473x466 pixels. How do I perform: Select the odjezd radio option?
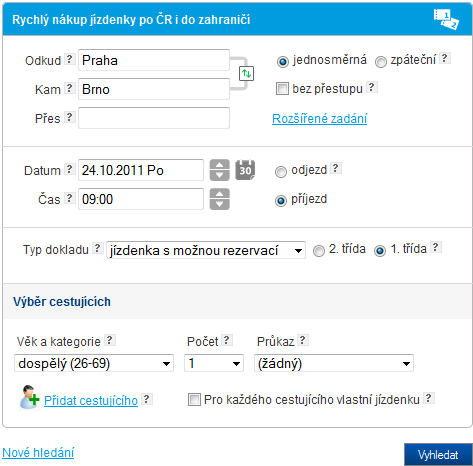[x=281, y=172]
